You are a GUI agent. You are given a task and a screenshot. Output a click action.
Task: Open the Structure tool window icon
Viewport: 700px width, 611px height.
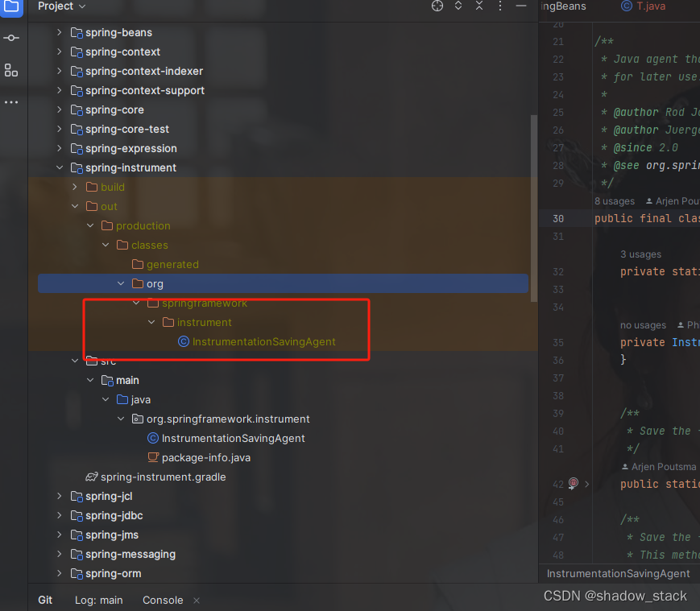tap(11, 70)
